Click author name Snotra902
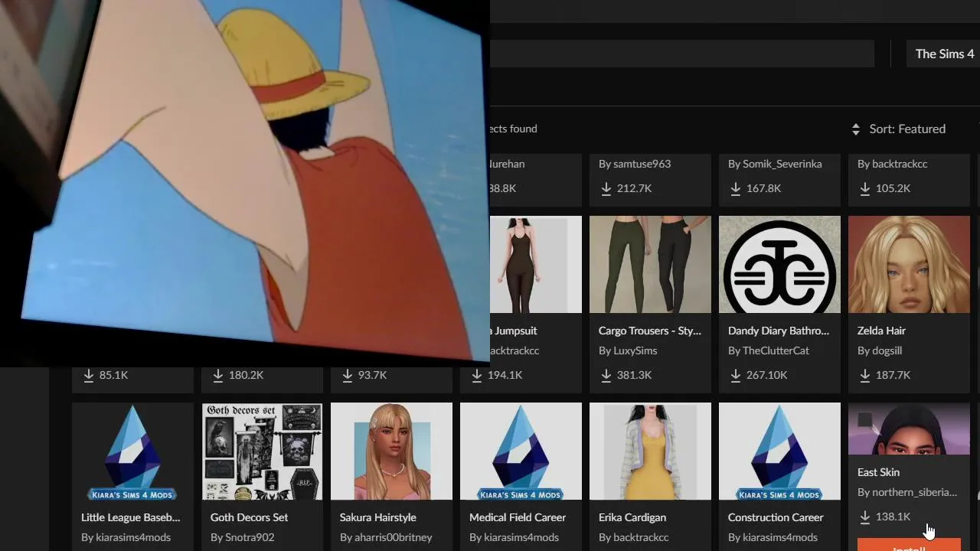Screen dimensions: 980x551 click(250, 537)
